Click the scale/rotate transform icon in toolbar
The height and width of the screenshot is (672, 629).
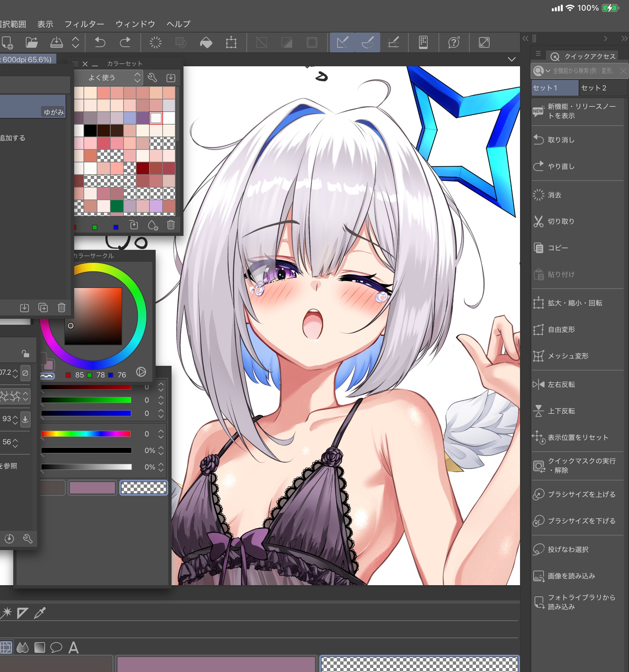(x=231, y=43)
